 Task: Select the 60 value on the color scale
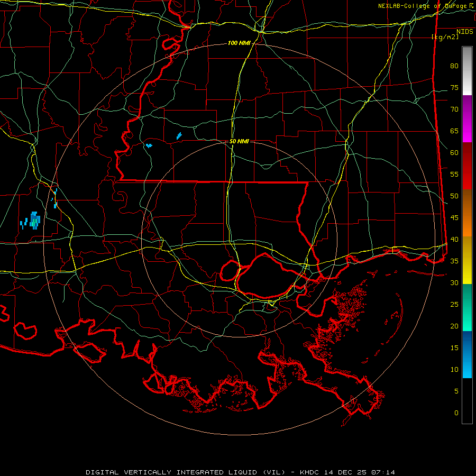click(x=454, y=153)
